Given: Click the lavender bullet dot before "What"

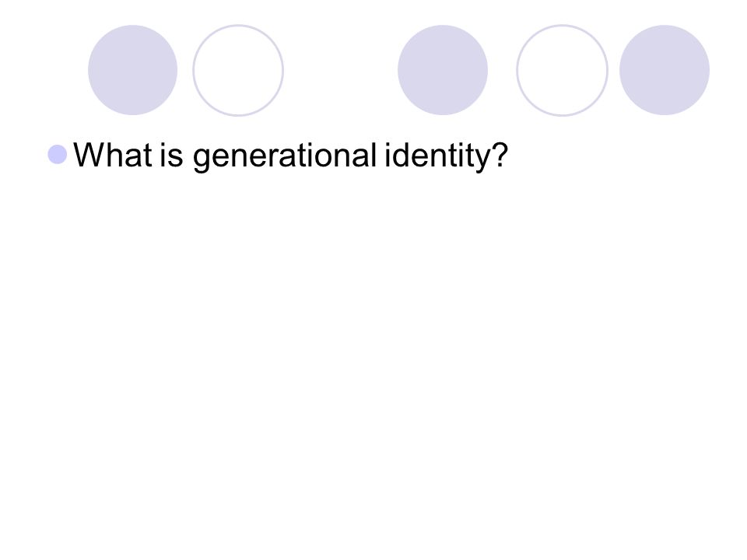Looking at the screenshot, I should (x=58, y=154).
